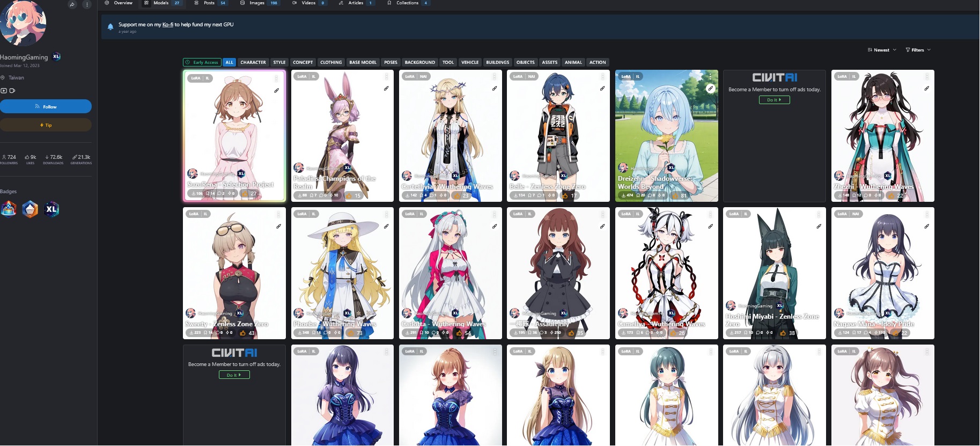This screenshot has width=980, height=446.
Task: Click the blue Follow button
Action: (46, 106)
